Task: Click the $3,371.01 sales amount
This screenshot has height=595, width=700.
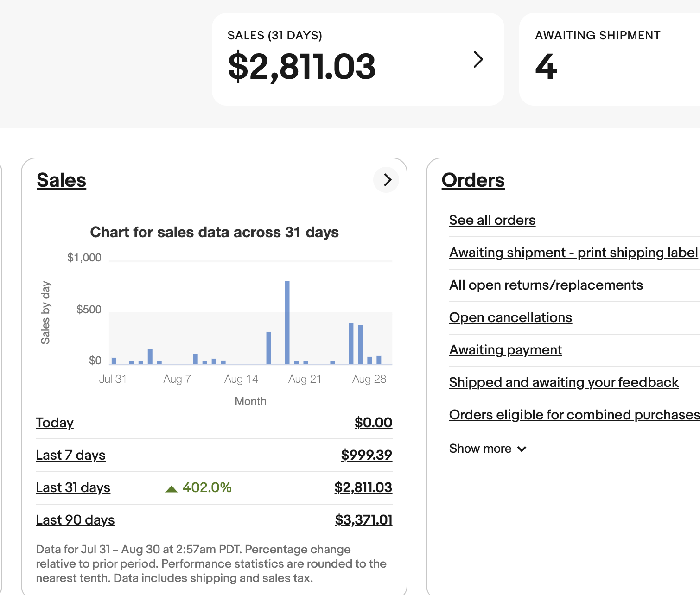Action: tap(363, 520)
